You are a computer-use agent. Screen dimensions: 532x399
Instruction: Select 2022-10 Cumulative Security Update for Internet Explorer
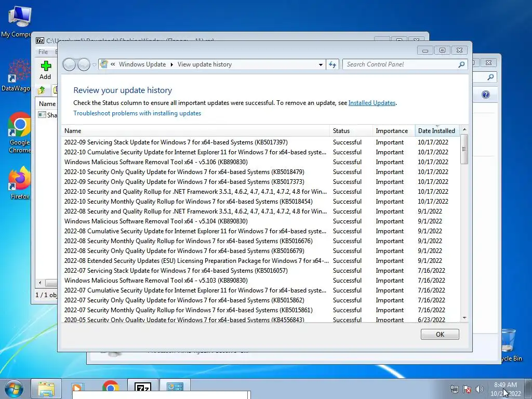[x=261, y=152]
